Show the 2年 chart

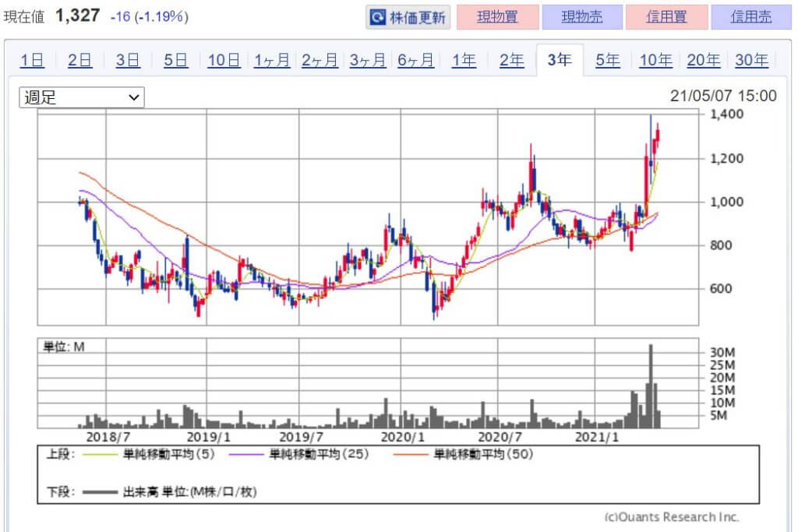(511, 61)
